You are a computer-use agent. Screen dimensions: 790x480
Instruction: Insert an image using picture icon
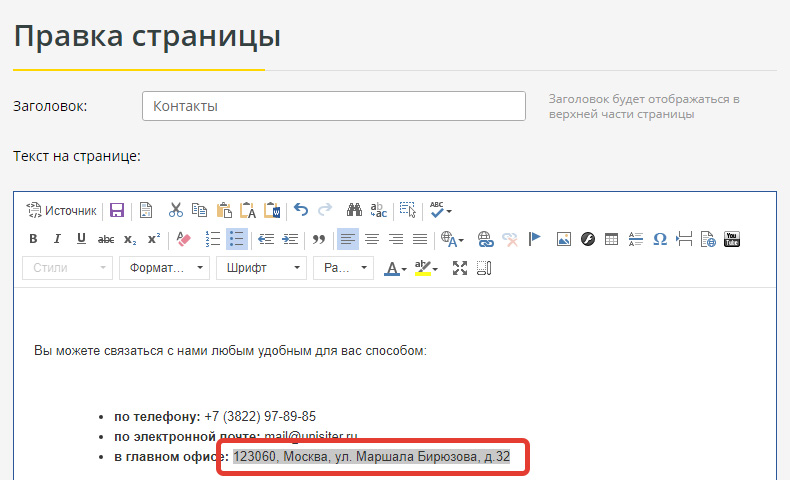pos(564,239)
